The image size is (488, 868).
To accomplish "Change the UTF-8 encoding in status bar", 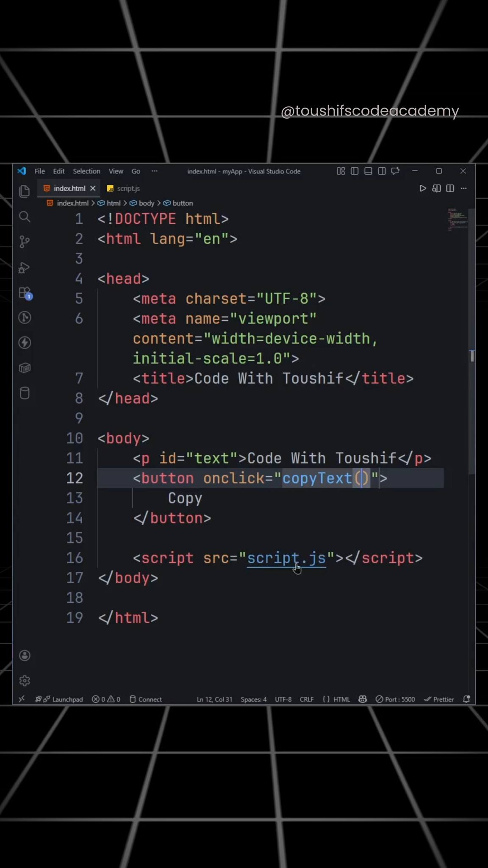I will tap(283, 699).
